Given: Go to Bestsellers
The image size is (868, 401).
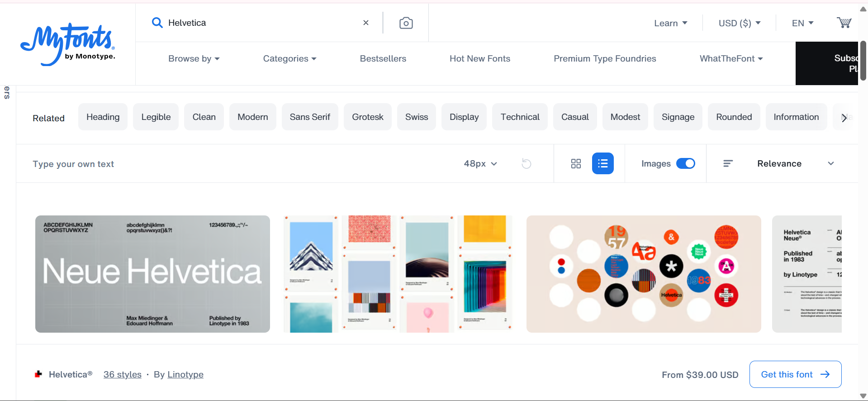Looking at the screenshot, I should pos(383,58).
